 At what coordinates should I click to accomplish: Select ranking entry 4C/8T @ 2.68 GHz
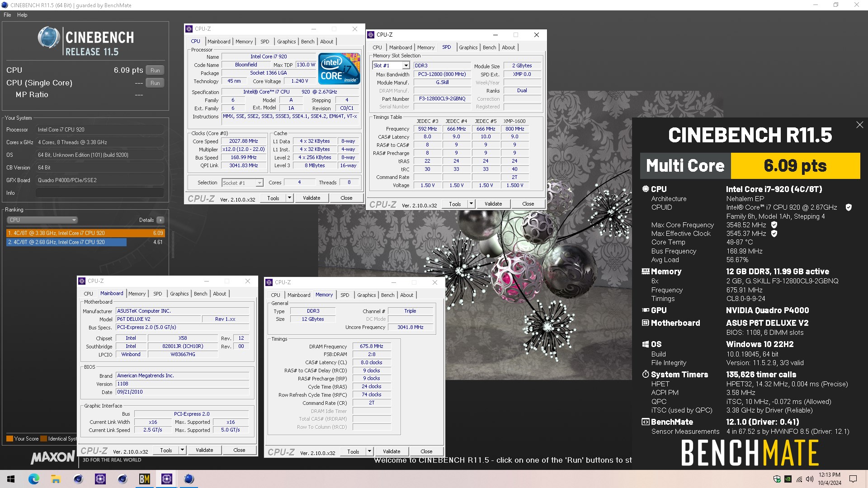click(x=85, y=242)
